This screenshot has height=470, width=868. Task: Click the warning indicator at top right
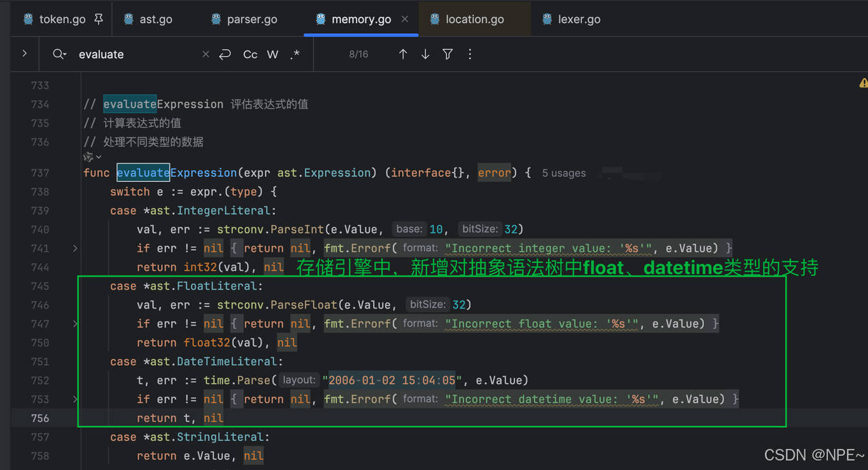(x=863, y=83)
